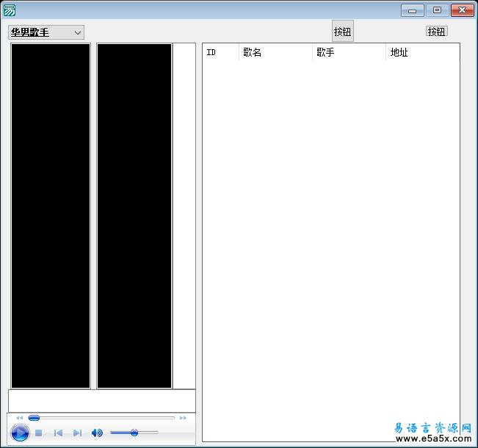The width and height of the screenshot is (478, 448).
Task: Click the green 易 app icon in title bar
Action: pyautogui.click(x=9, y=10)
